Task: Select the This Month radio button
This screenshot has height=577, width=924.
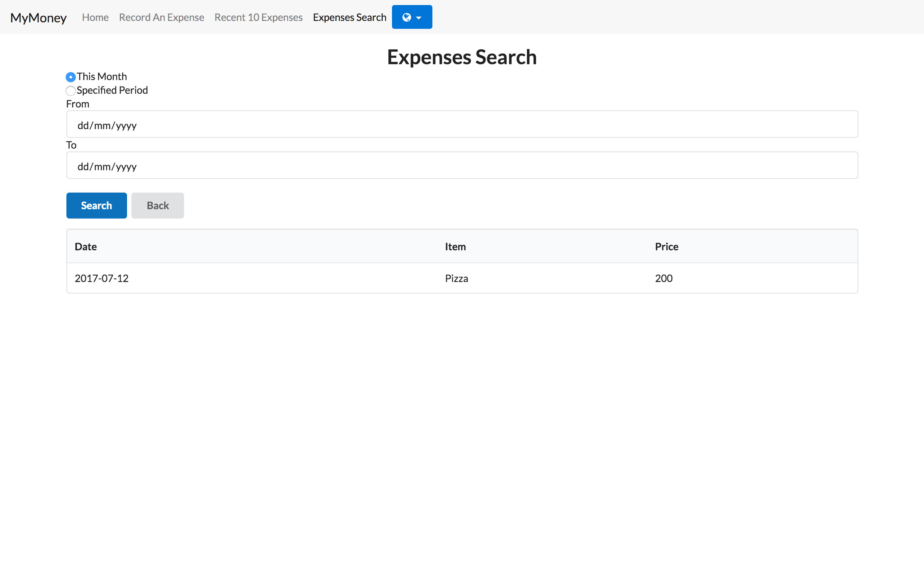Action: tap(70, 77)
